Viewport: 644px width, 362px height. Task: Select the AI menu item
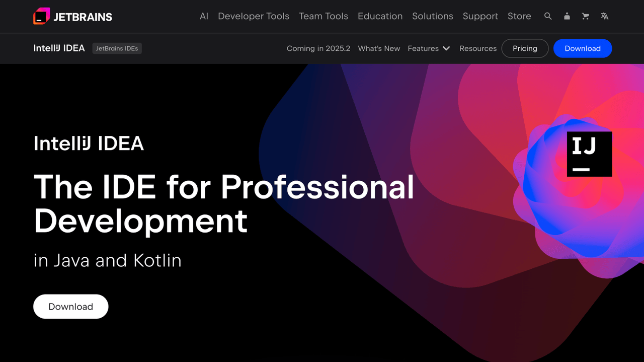(x=204, y=16)
